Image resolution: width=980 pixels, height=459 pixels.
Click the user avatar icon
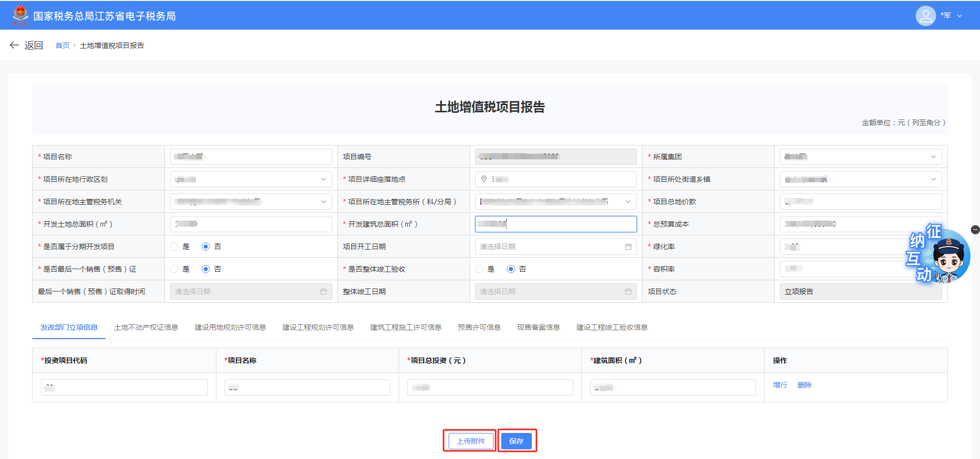tap(925, 15)
